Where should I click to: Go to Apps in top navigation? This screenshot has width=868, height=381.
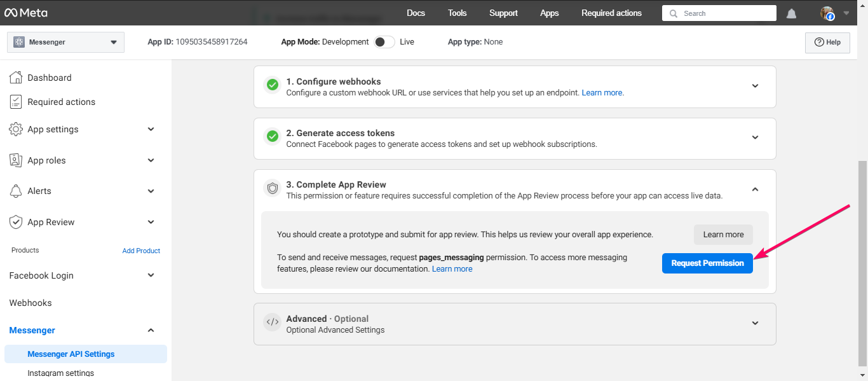pyautogui.click(x=550, y=13)
